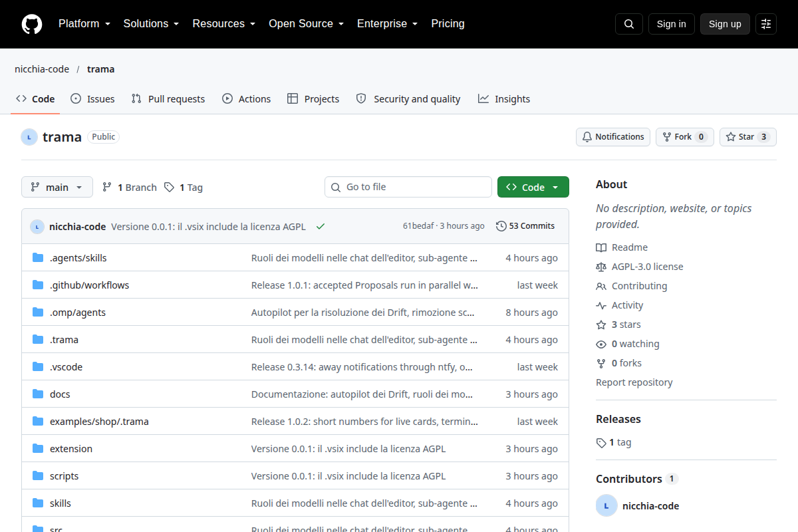Open the GitHub home logo
This screenshot has height=532, width=798.
coord(32,24)
